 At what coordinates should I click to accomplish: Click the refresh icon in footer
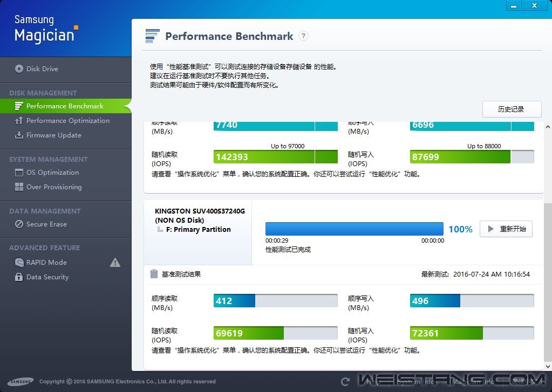pyautogui.click(x=345, y=381)
